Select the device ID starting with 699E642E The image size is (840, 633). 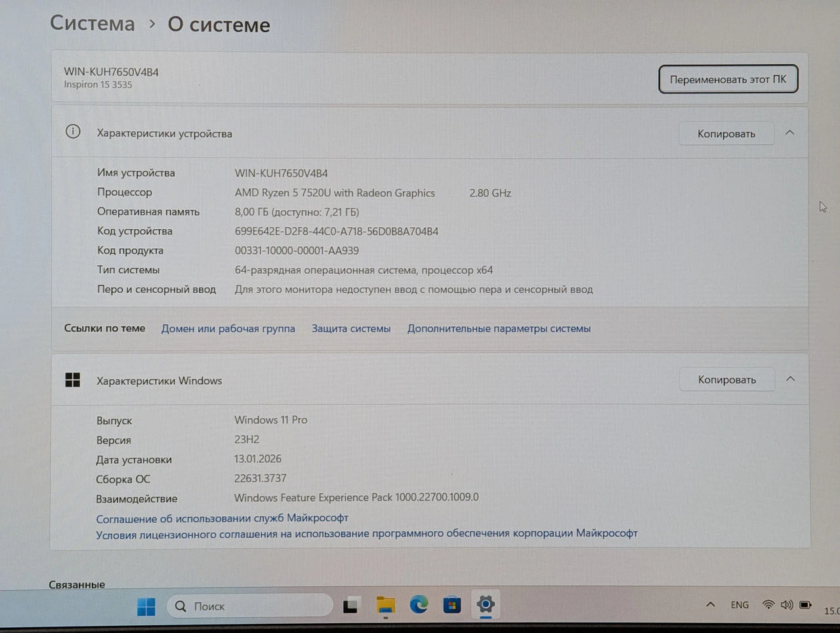click(x=337, y=231)
